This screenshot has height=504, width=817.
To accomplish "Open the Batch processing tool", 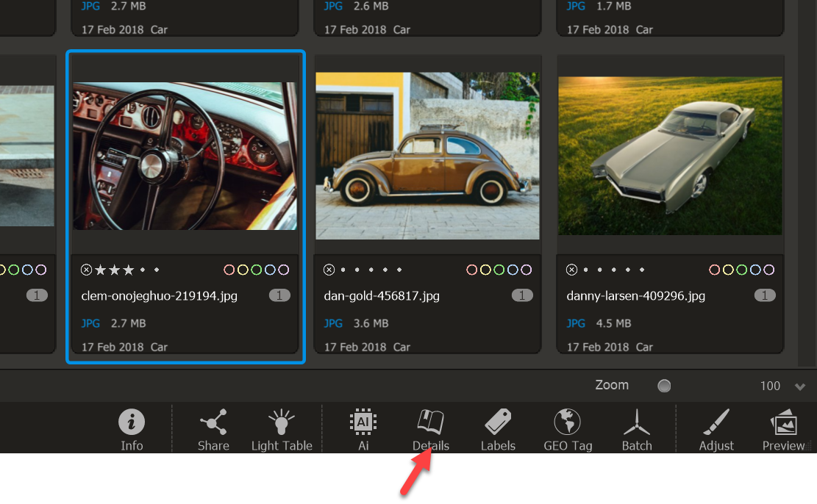I will pyautogui.click(x=637, y=430).
